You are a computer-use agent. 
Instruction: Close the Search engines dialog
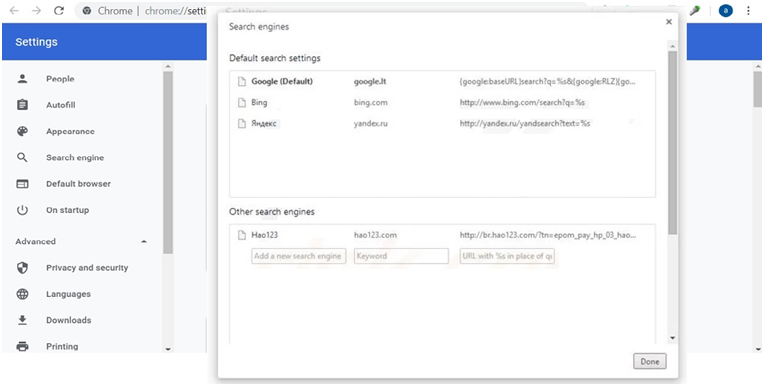668,22
